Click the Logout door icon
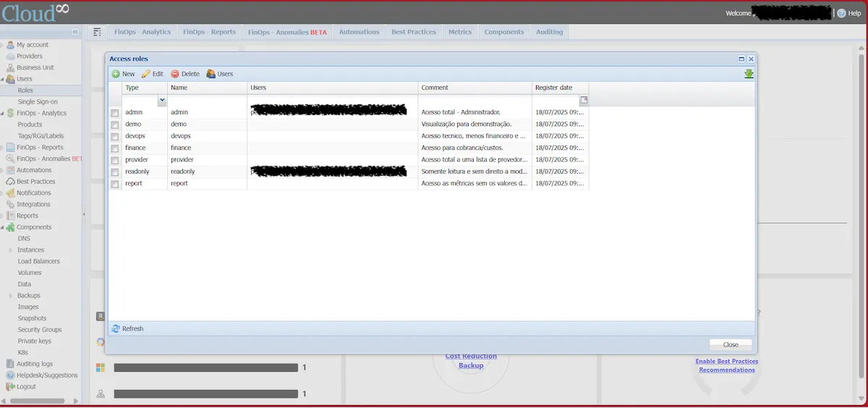 coord(10,386)
